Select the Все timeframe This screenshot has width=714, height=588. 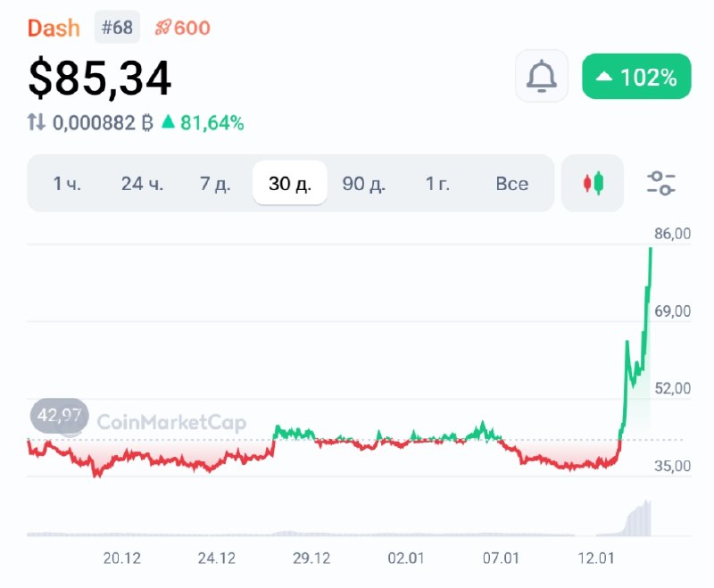pos(511,184)
